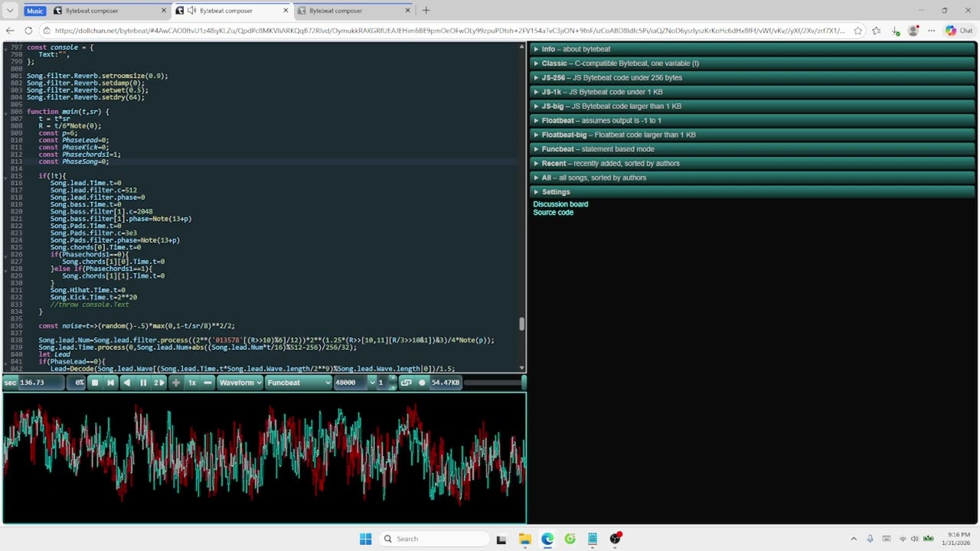Open a new browser tab
980x551 pixels.
[x=426, y=11]
